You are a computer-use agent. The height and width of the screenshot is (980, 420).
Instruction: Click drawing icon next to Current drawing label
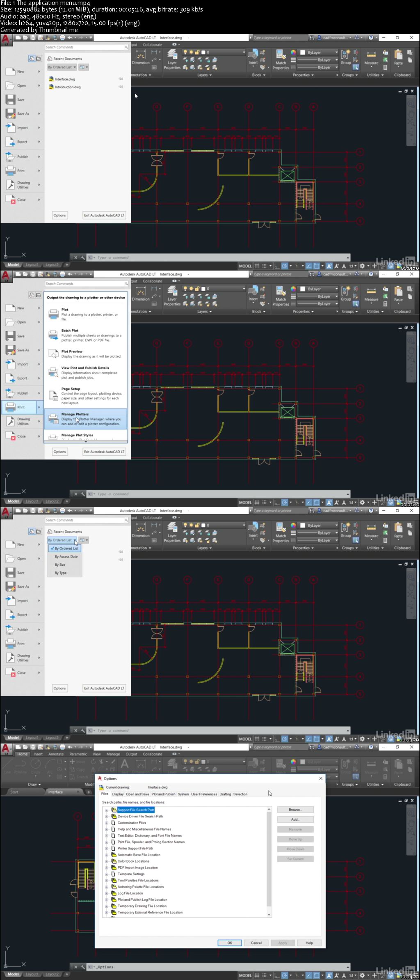coord(101,787)
